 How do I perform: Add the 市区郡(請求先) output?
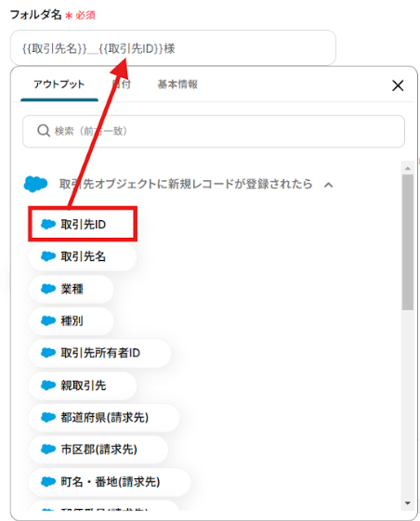tap(98, 449)
